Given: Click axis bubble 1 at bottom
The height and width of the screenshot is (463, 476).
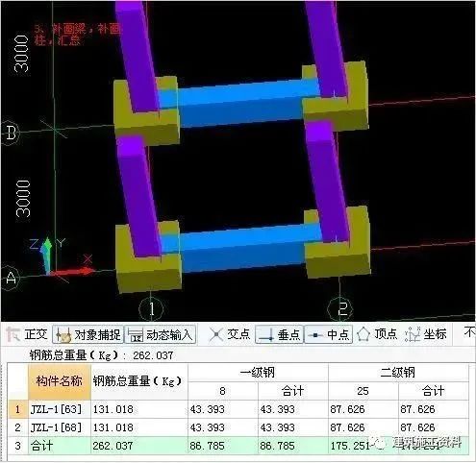Looking at the screenshot, I should 151,309.
